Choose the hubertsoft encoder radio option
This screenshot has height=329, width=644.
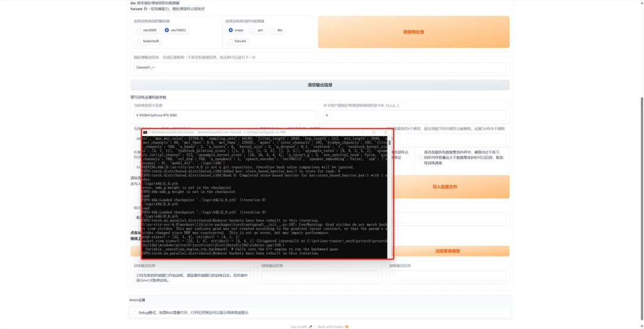(148, 41)
